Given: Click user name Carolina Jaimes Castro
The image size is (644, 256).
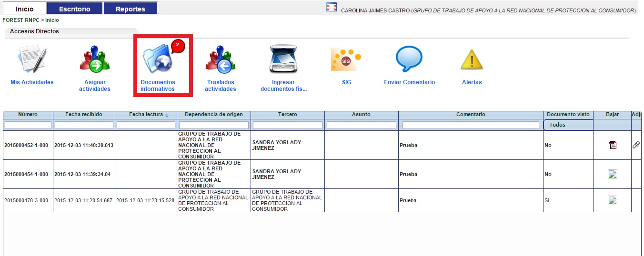Looking at the screenshot, I should coord(375,10).
